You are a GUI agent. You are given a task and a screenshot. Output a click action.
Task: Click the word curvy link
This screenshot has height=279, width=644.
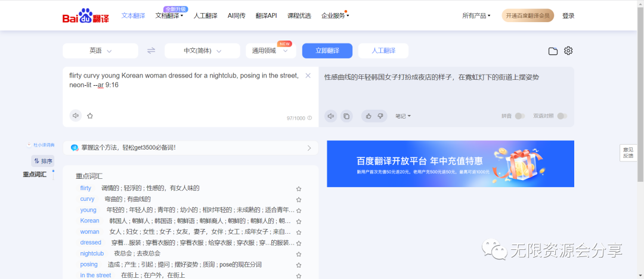click(87, 199)
